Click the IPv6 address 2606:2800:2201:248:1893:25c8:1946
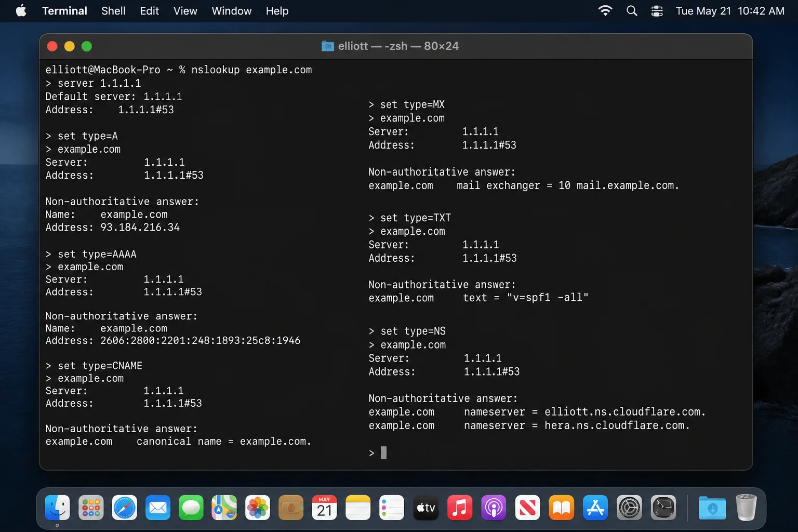This screenshot has width=798, height=532. point(200,340)
